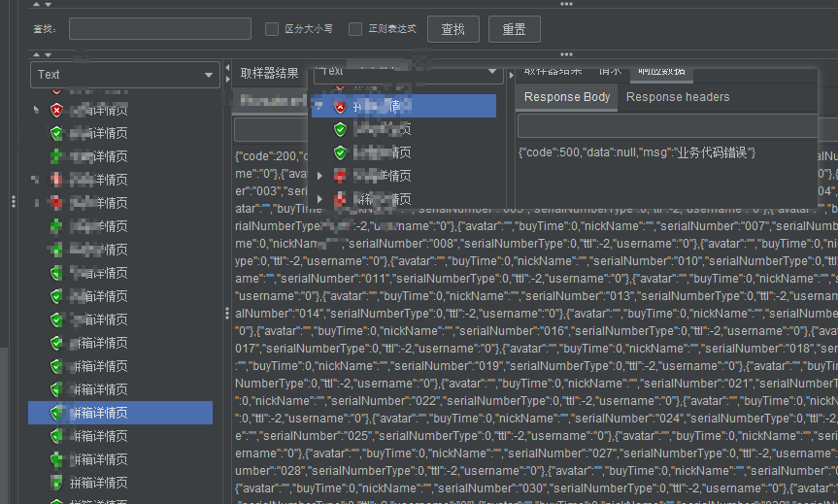Click right-pointing expand arrow beside 取样器结果 tab

pos(227,79)
